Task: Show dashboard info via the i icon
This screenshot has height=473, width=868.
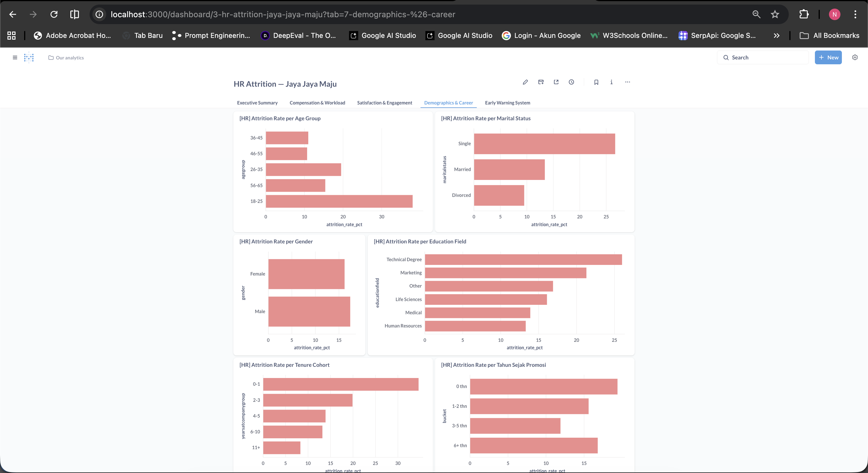Action: (x=612, y=82)
